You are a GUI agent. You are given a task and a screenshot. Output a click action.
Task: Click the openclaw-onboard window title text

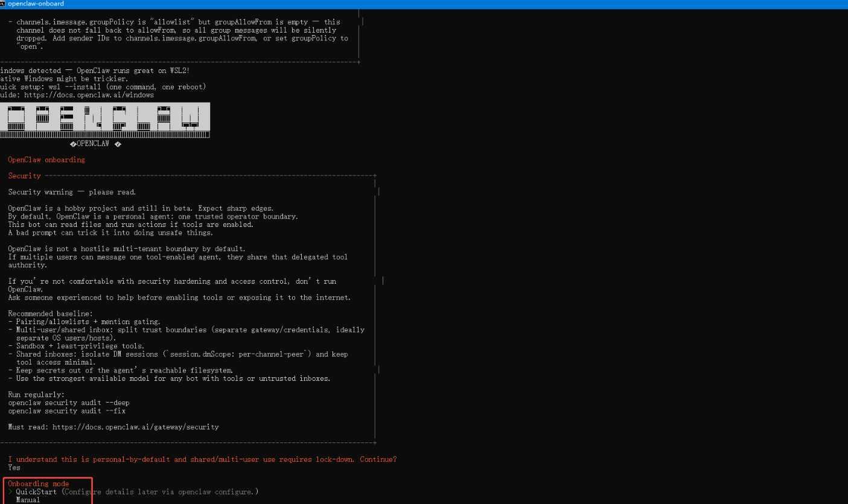tap(36, 4)
